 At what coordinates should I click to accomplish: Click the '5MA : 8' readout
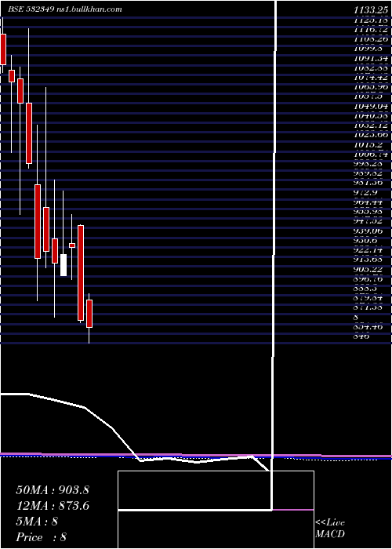coord(37,522)
